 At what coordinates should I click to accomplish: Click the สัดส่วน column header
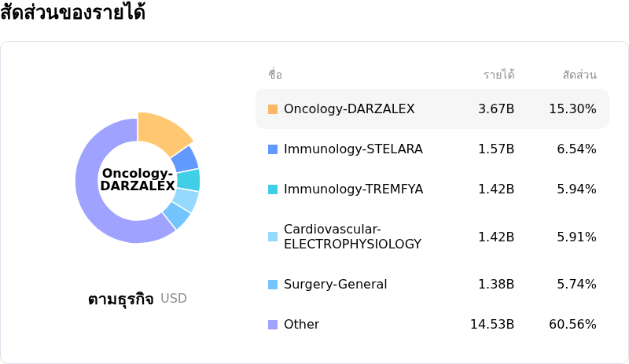(579, 75)
